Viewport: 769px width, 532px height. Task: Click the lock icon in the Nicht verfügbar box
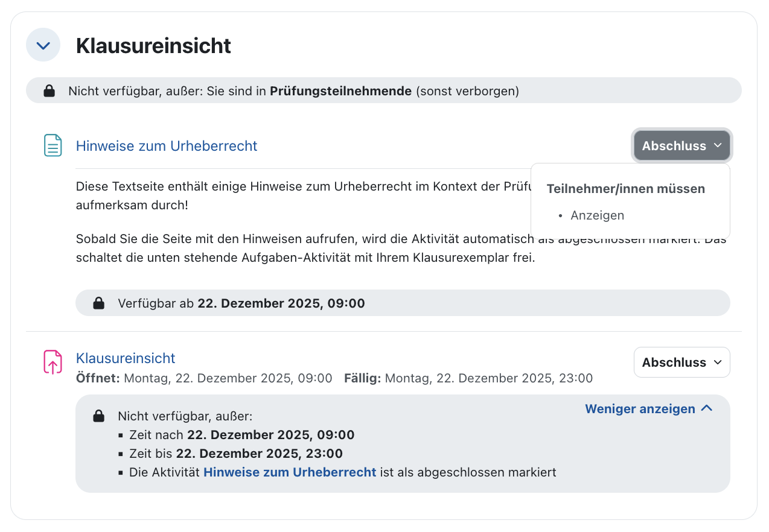[98, 415]
